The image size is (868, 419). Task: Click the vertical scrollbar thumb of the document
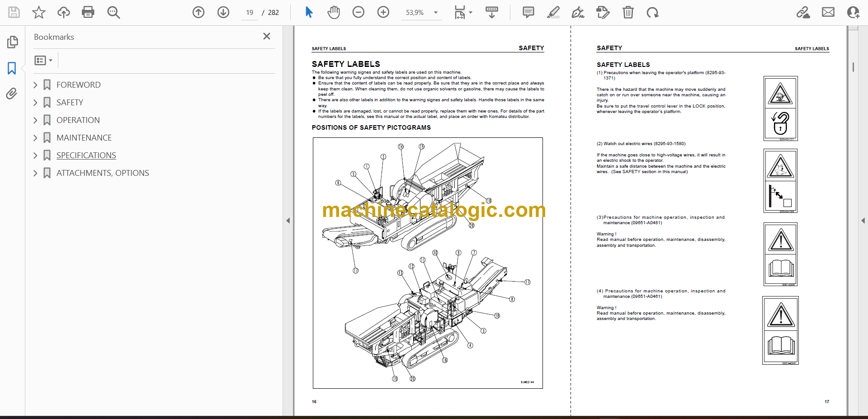tap(853, 67)
